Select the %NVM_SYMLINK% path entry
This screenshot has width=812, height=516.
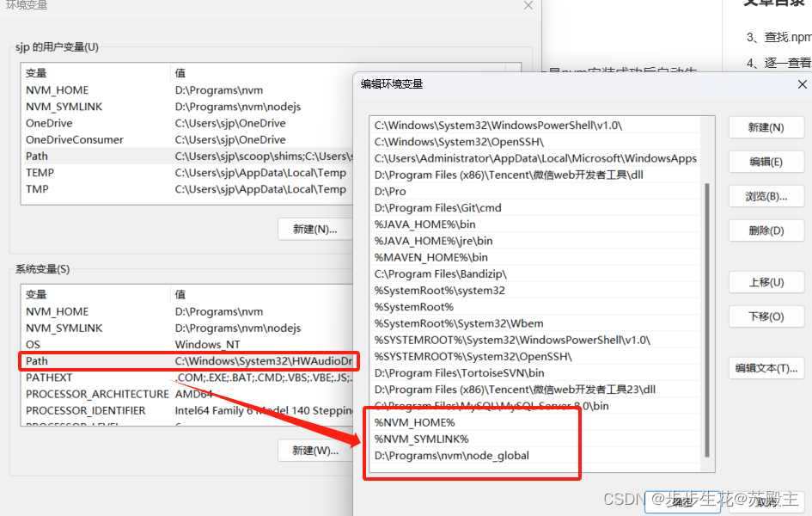pos(421,439)
